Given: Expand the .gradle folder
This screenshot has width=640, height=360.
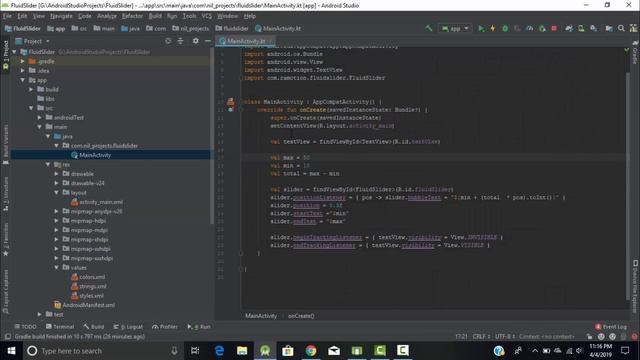Looking at the screenshot, I should (22, 61).
